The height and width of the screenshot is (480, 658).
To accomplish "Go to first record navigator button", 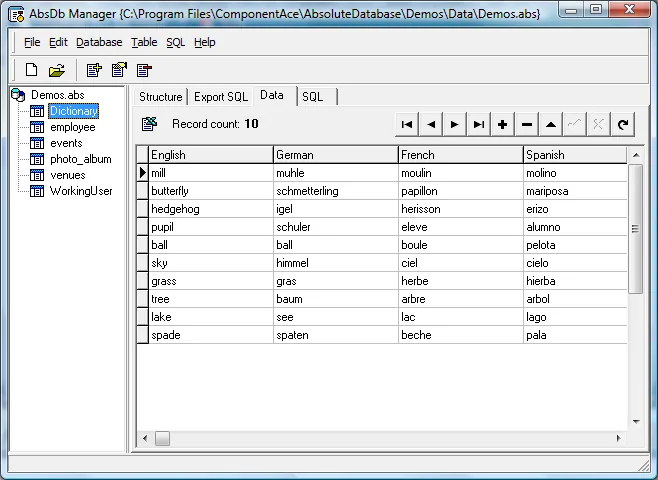I will (407, 124).
